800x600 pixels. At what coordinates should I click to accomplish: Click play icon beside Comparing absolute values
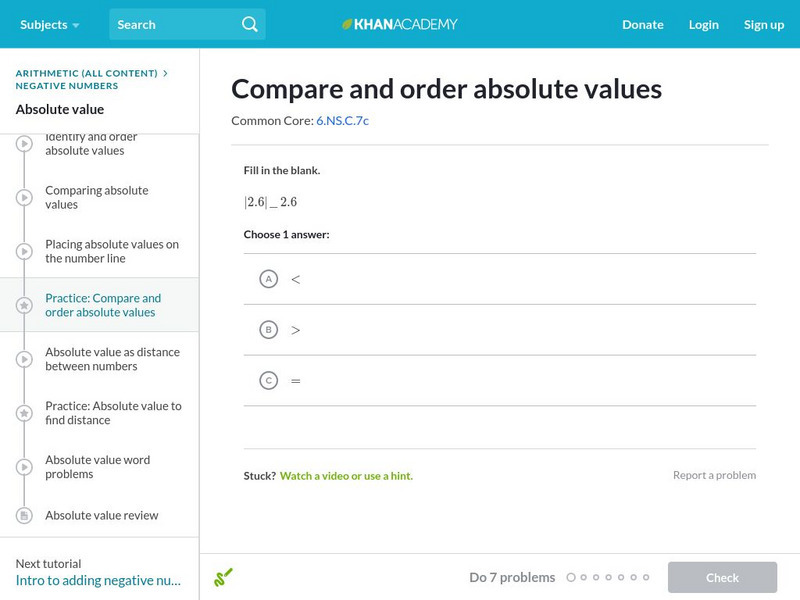24,197
